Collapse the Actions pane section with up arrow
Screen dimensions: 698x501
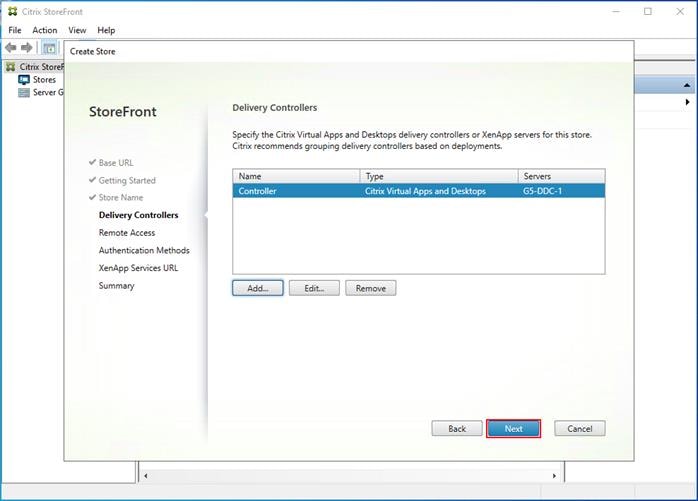pyautogui.click(x=687, y=85)
